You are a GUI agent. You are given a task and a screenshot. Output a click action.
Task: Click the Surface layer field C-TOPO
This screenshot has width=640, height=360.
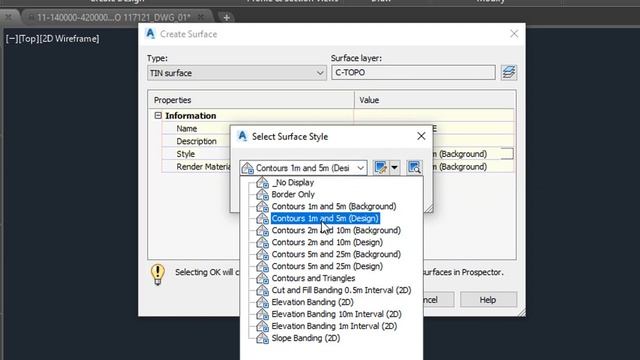click(413, 73)
